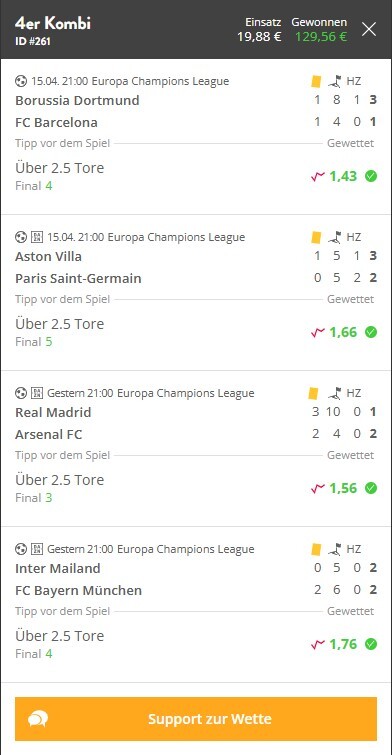
Task: Click the football icon beside Borussia Dortmund match
Action: [x=21, y=81]
